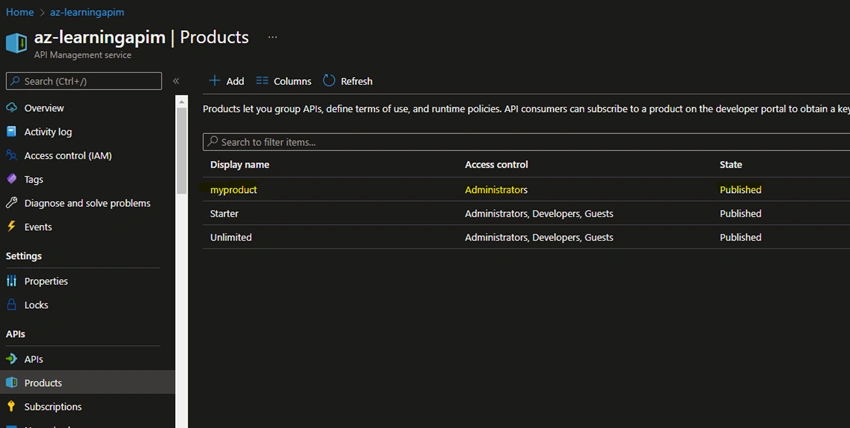Viewport: 850px width, 428px height.
Task: Click the State column header
Action: pyautogui.click(x=731, y=165)
